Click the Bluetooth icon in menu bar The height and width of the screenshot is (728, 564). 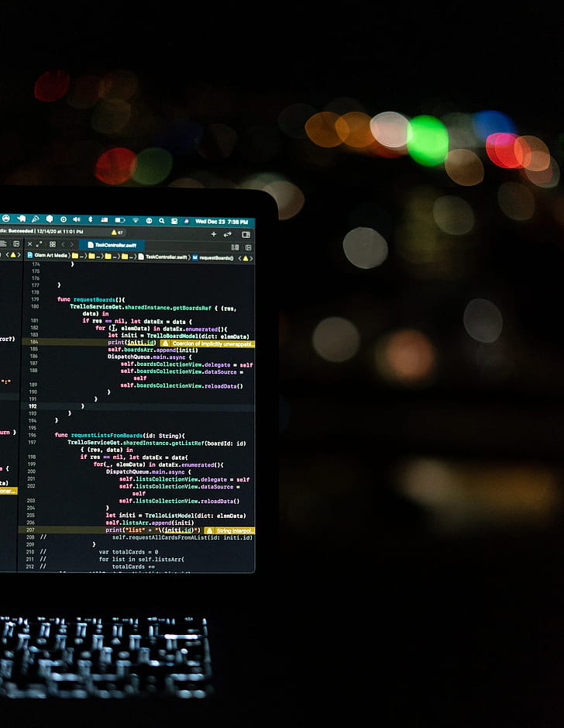[x=90, y=219]
